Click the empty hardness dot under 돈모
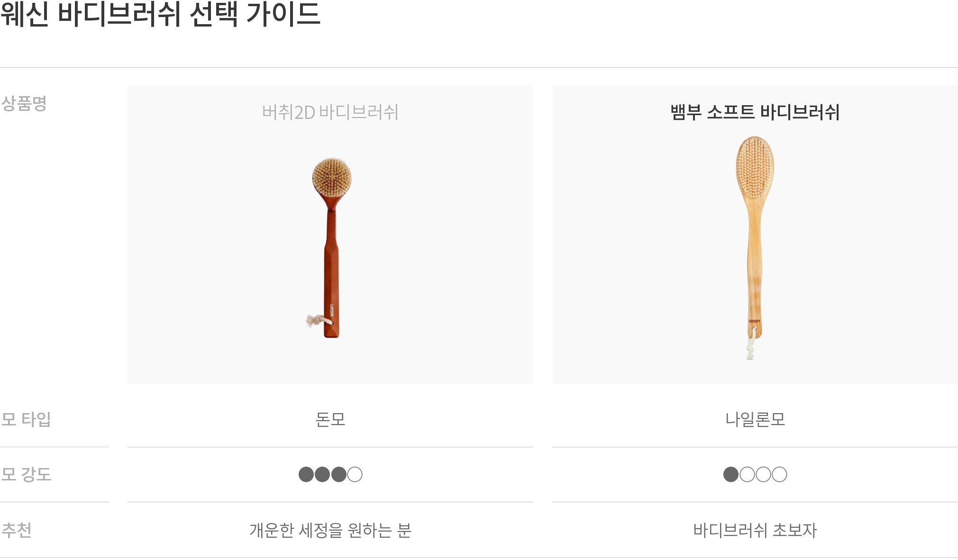 point(355,474)
